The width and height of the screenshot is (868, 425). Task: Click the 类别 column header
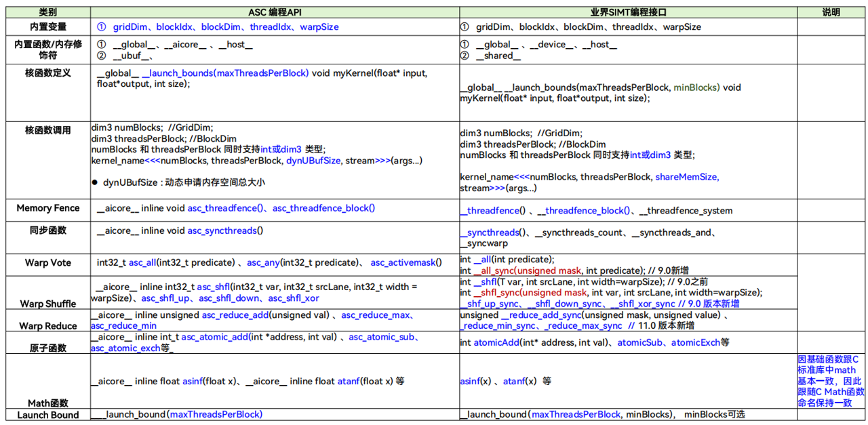click(47, 12)
